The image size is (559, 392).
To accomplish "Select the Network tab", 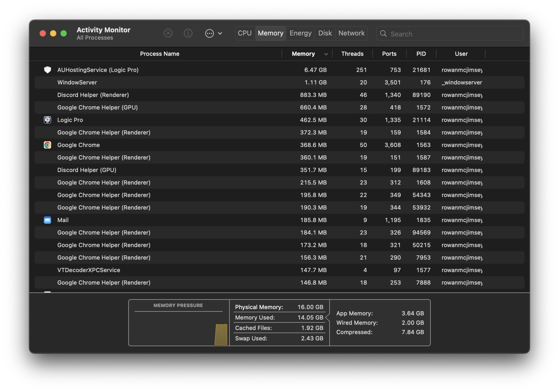I will [351, 33].
